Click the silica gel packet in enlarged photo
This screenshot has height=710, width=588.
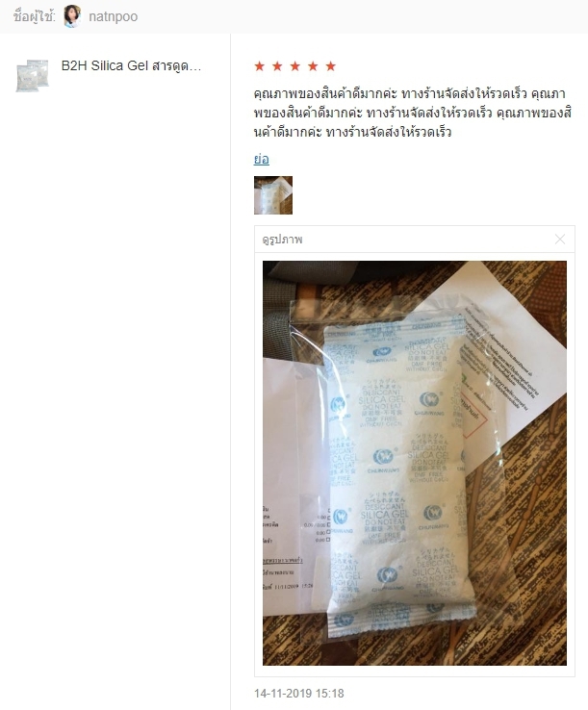point(396,475)
